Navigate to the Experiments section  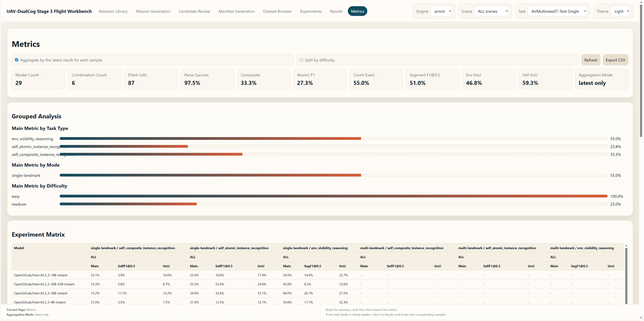pos(311,11)
